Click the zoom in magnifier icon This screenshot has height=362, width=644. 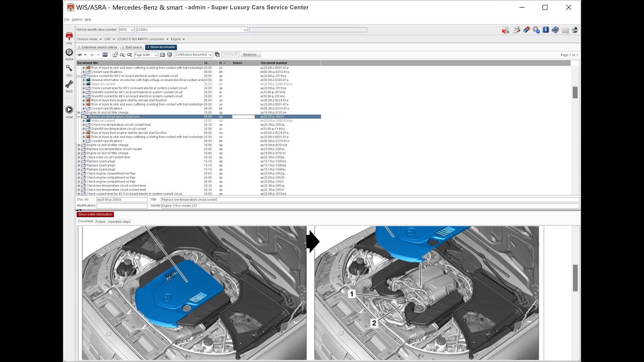click(x=129, y=55)
